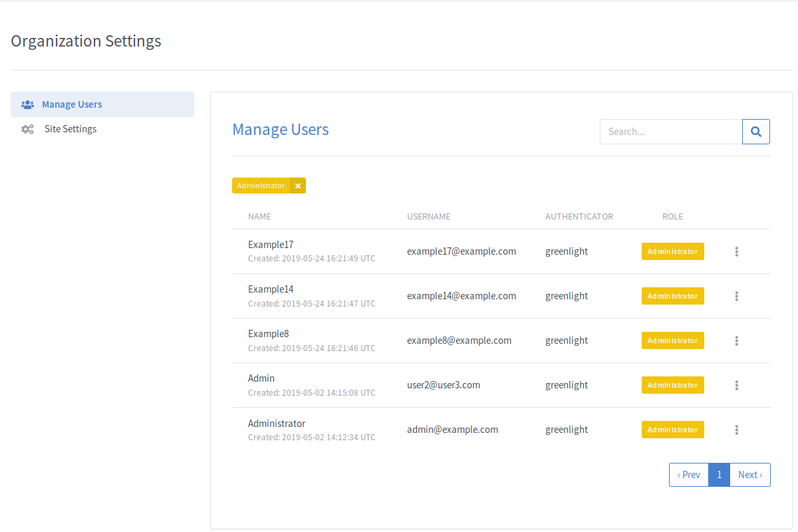The image size is (798, 532).
Task: Click the magnifying glass search button
Action: (756, 132)
